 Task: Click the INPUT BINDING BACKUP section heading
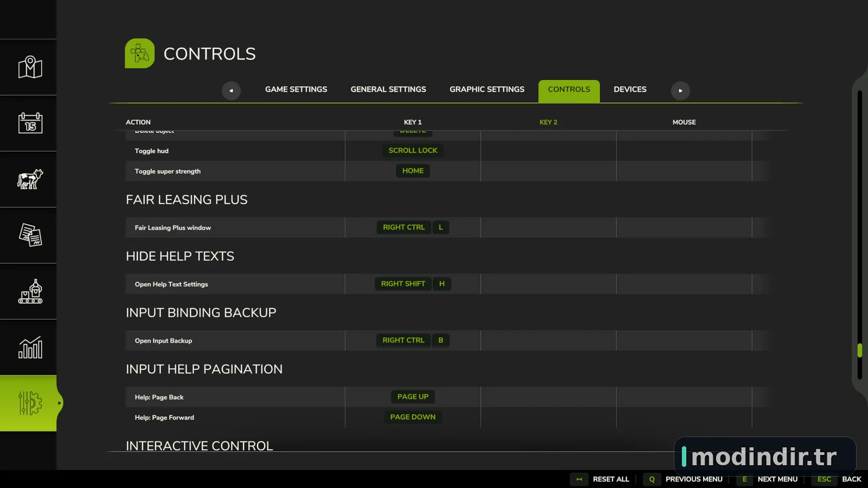point(201,312)
